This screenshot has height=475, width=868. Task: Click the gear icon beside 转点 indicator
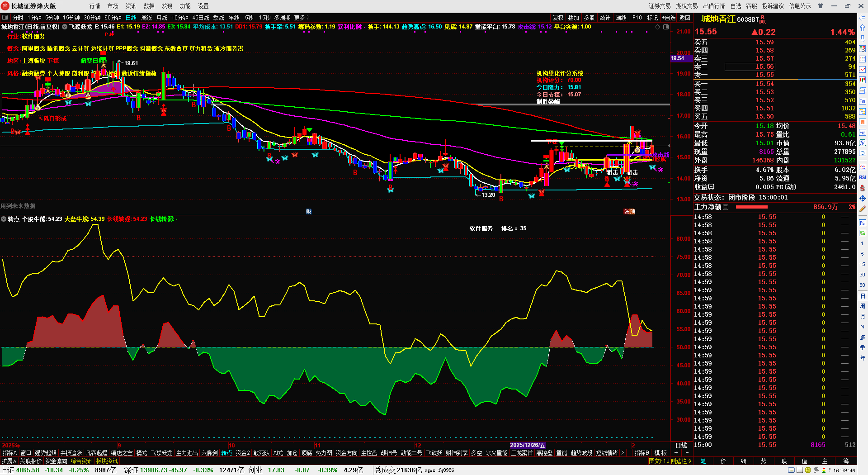click(4, 219)
